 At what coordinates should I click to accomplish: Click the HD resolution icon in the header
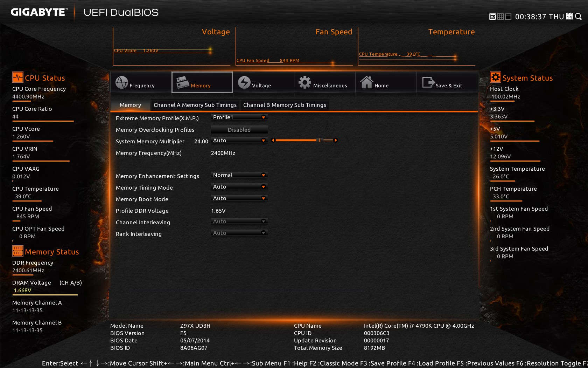point(492,17)
